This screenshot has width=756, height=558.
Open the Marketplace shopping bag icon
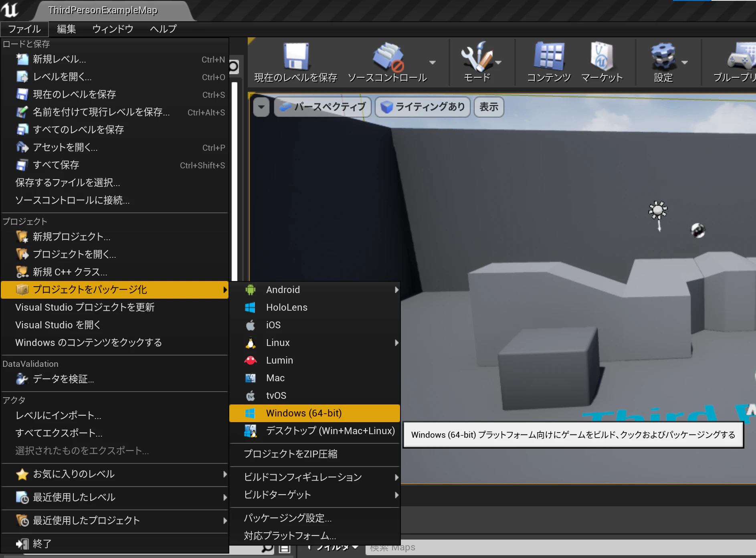[602, 57]
